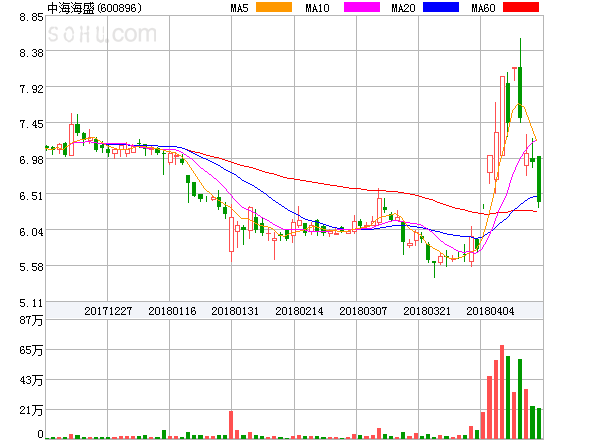Click the magenta MA10 legend swatch
This screenshot has width=600, height=440.
pyautogui.click(x=362, y=7)
